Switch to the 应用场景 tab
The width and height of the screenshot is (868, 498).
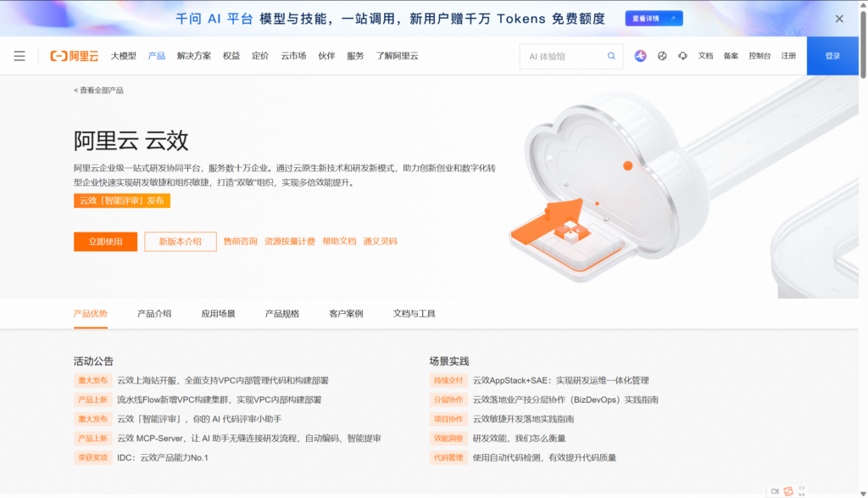click(218, 314)
